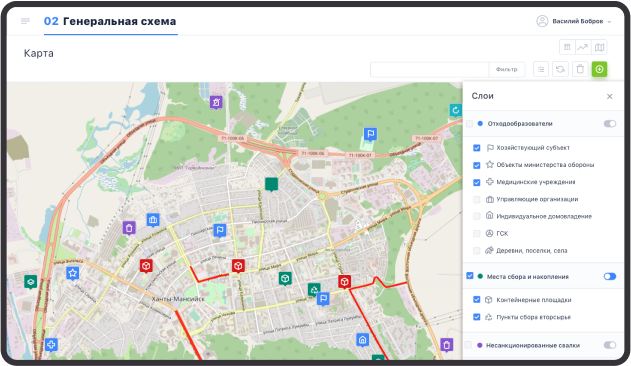Open the Василий Бобров user dropdown
Screen dimensions: 631x366
click(x=574, y=21)
